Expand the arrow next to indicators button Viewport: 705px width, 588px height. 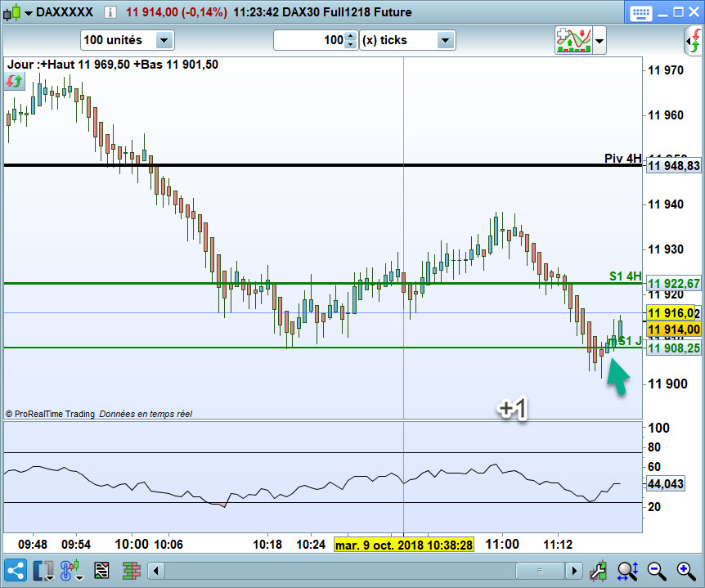599,40
